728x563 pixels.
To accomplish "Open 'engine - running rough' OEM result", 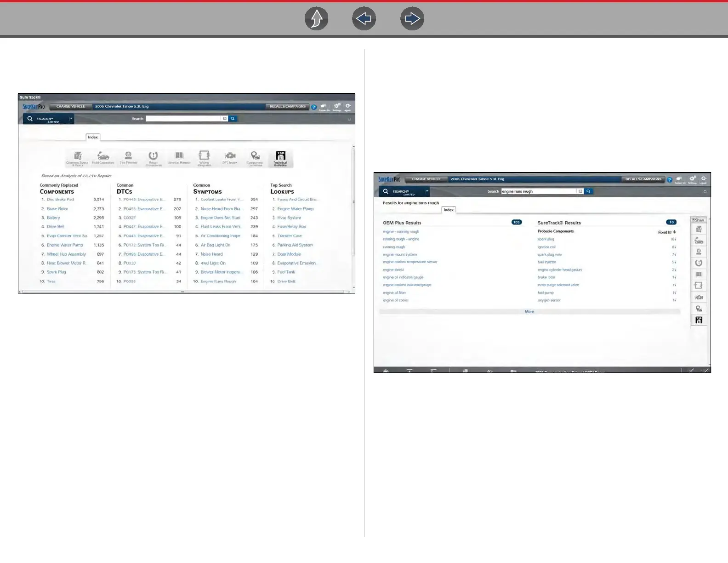I will pos(401,232).
